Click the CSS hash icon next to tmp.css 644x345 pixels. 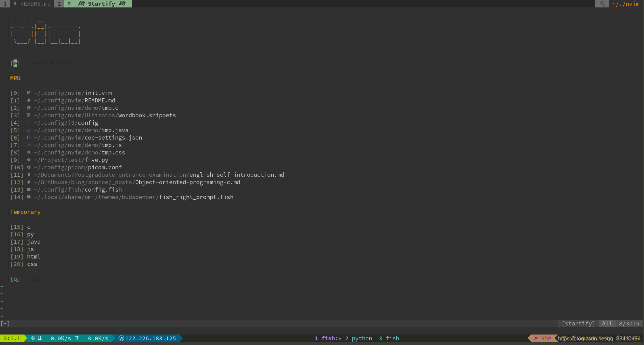[x=29, y=152]
